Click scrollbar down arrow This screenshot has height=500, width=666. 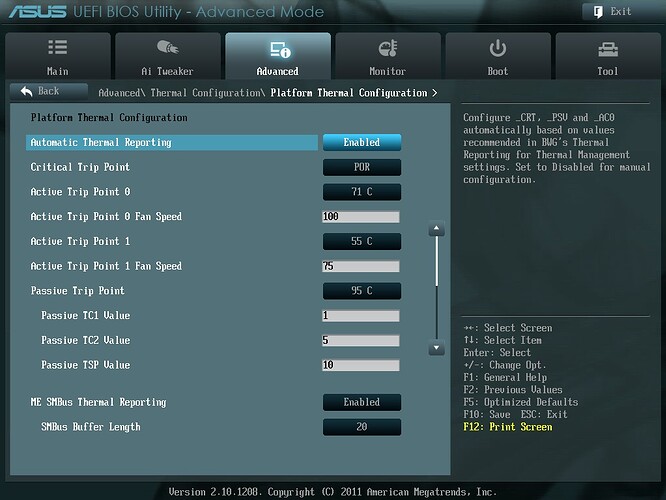point(436,347)
